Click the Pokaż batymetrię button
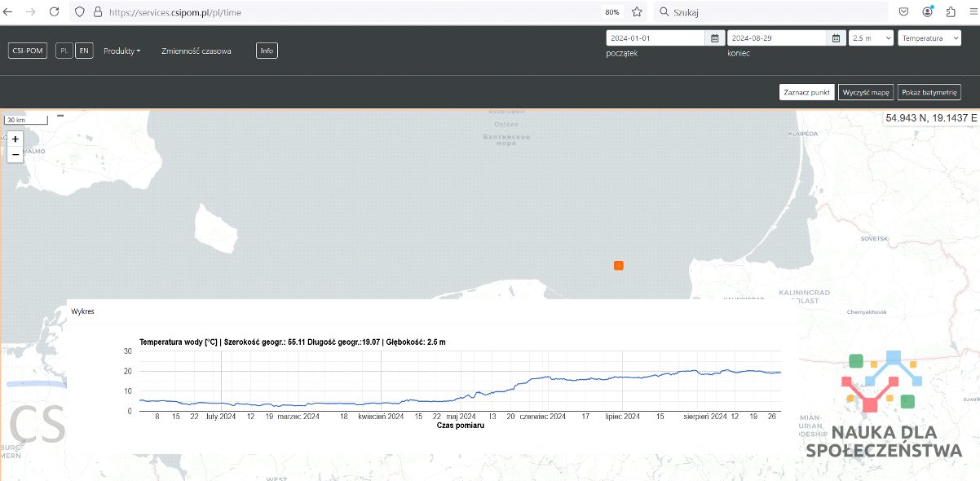The width and height of the screenshot is (980, 481). 929,92
